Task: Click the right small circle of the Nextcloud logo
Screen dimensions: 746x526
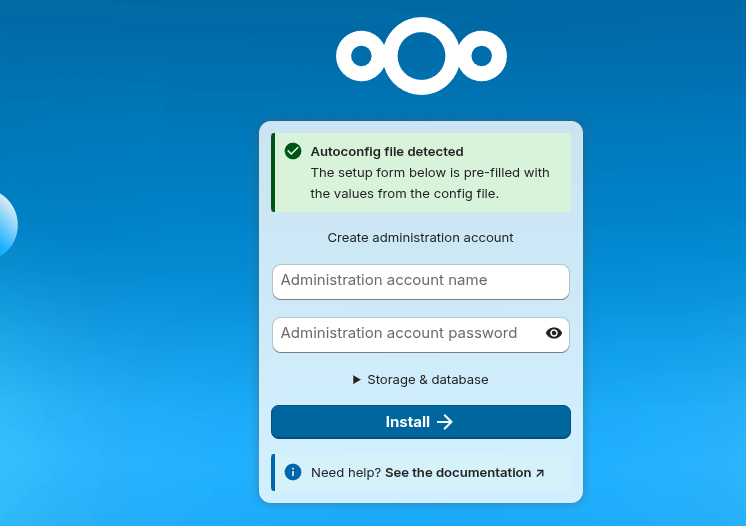Action: pyautogui.click(x=482, y=56)
